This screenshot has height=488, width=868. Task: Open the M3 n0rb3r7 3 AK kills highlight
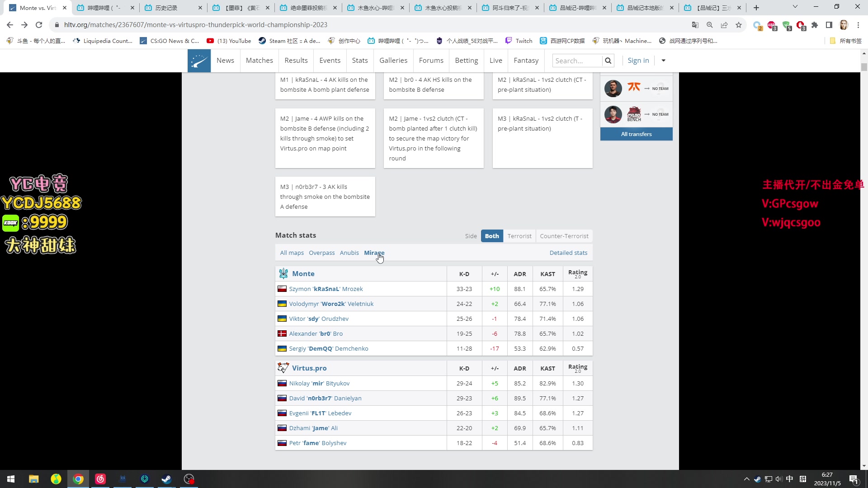(325, 197)
